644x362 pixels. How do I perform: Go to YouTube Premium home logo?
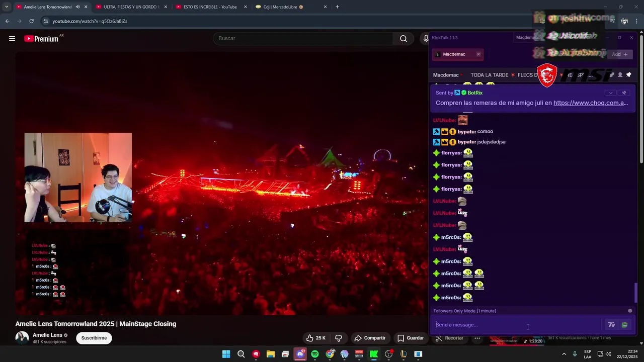pyautogui.click(x=42, y=39)
